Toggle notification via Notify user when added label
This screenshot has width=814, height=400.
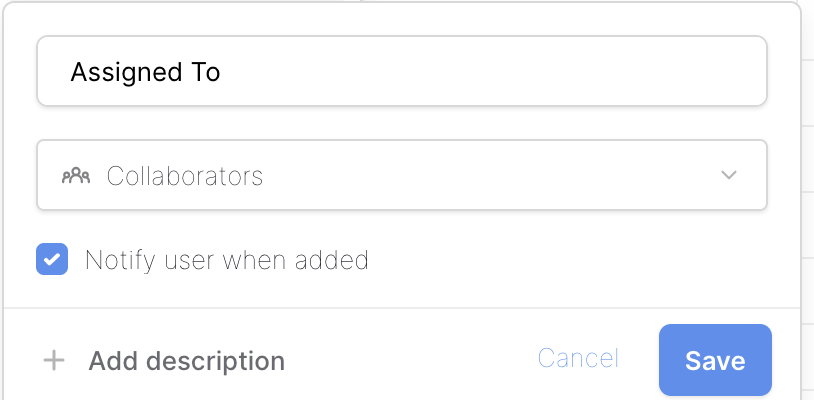pos(227,260)
